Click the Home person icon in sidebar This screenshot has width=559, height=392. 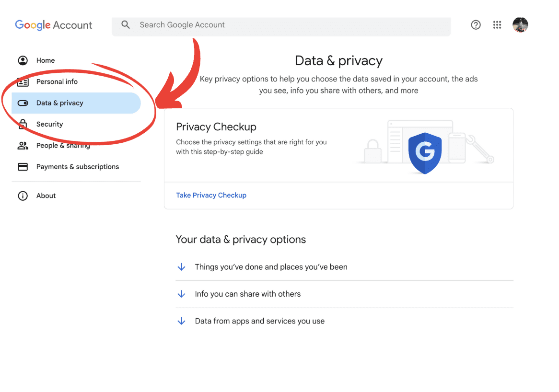[23, 60]
